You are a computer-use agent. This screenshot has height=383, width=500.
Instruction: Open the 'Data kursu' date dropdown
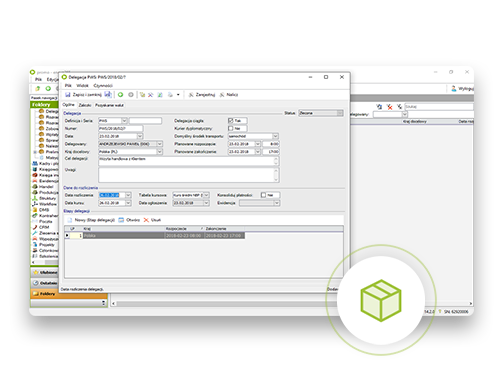128,203
